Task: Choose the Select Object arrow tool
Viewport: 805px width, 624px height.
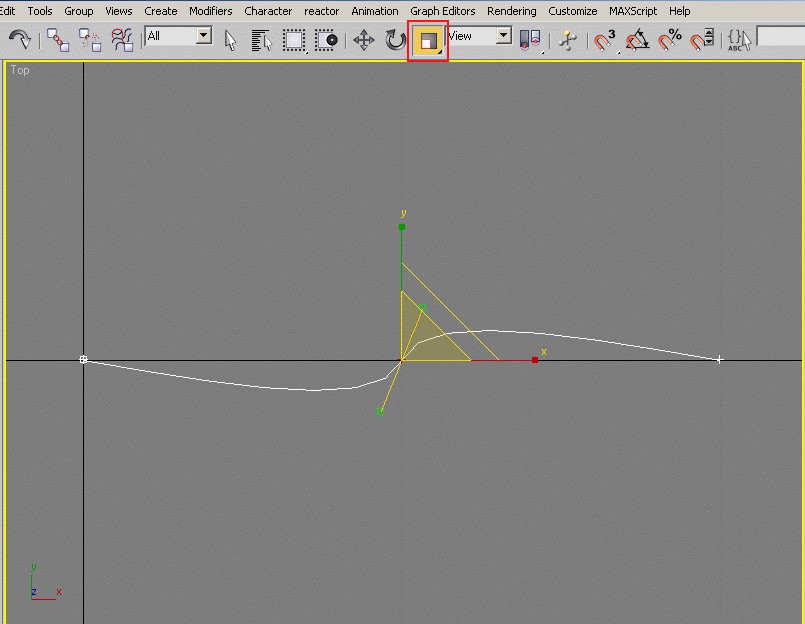Action: (231, 40)
